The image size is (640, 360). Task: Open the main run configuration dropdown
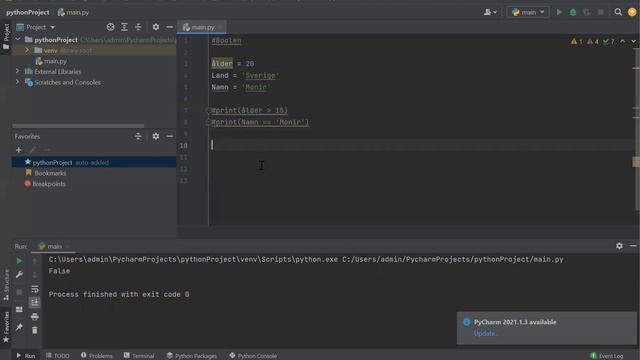[528, 12]
